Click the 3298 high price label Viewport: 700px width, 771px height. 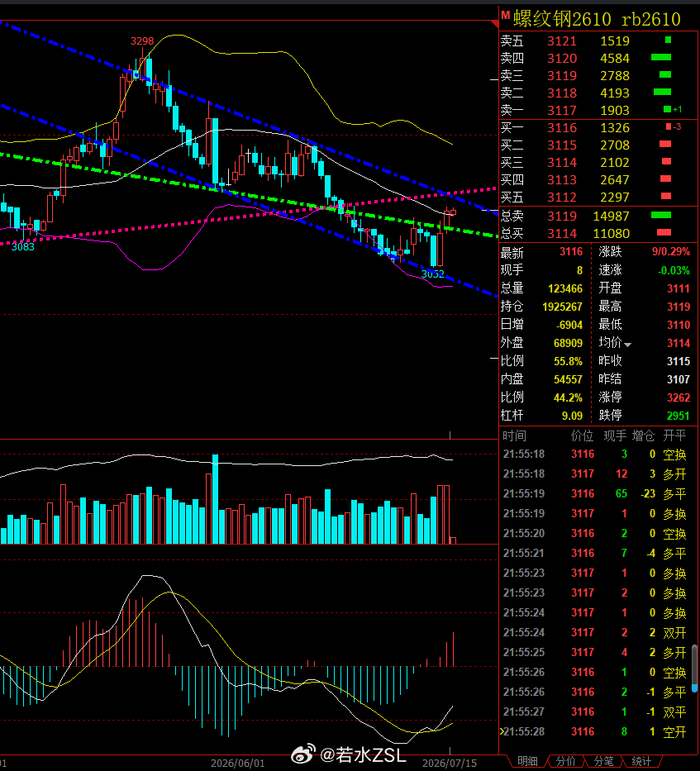[x=142, y=41]
